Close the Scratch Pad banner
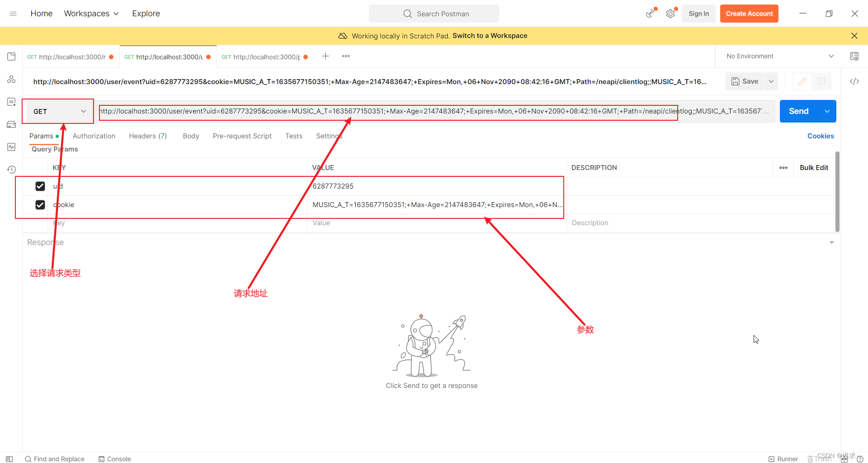 (854, 36)
